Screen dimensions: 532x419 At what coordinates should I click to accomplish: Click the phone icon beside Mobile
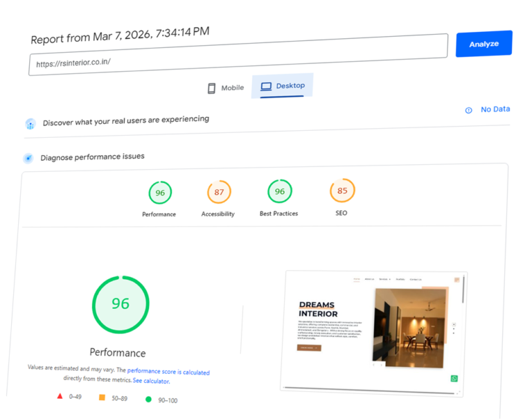[212, 88]
